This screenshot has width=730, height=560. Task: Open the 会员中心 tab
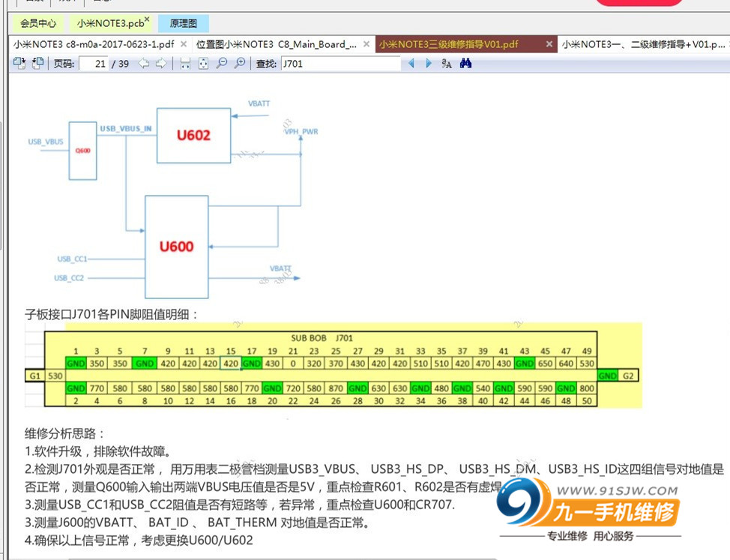point(38,23)
